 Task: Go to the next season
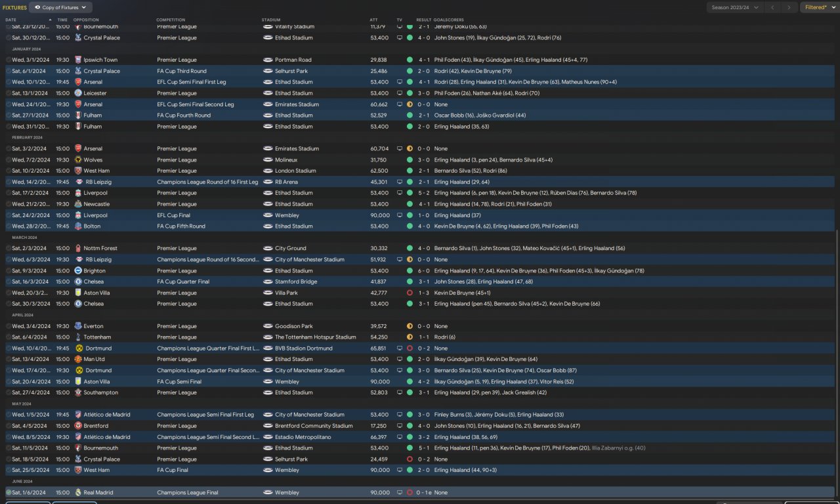[x=789, y=7]
